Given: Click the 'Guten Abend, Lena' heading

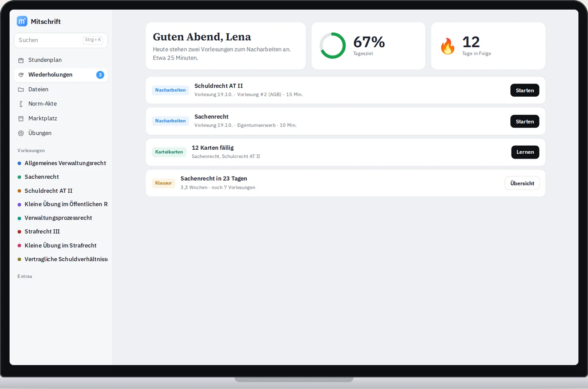Looking at the screenshot, I should 202,37.
